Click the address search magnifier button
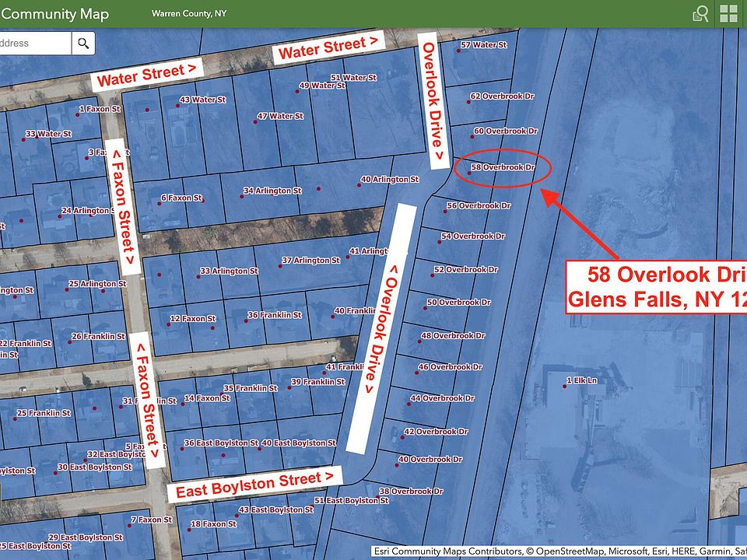Viewport: 747px width, 560px height. (82, 43)
